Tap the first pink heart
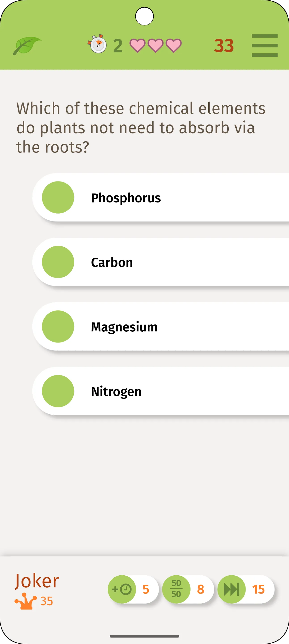The height and width of the screenshot is (644, 289). coord(137,46)
